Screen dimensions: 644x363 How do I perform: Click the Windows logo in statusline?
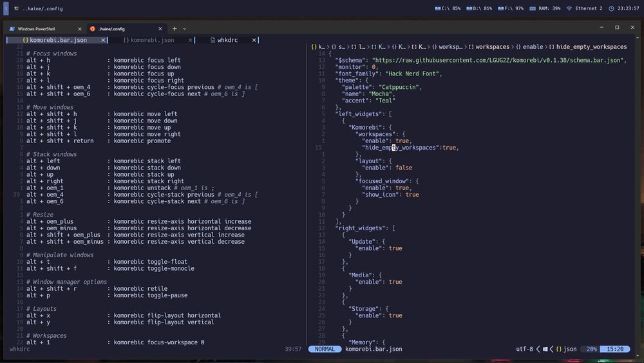point(545,349)
